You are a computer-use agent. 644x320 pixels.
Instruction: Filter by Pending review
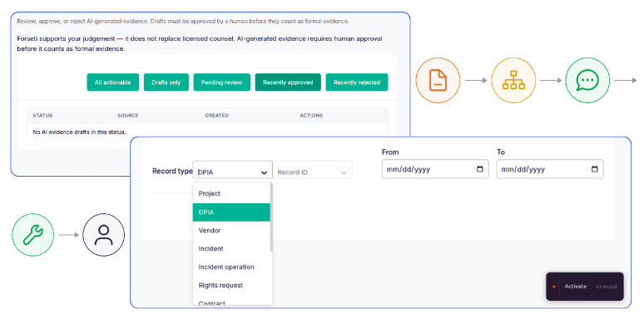pos(222,82)
